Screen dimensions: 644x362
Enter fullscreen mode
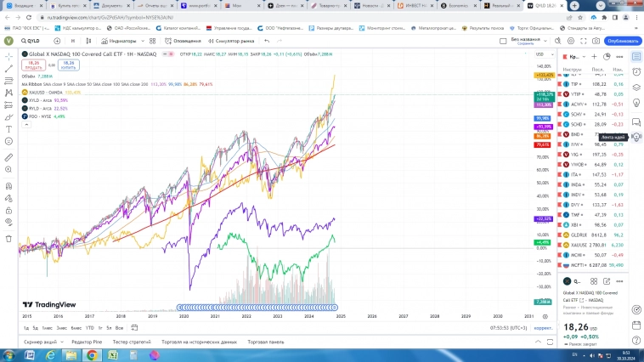tap(583, 41)
